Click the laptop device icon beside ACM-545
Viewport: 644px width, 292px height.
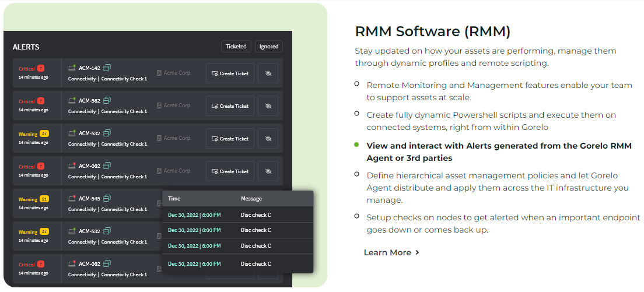coord(72,198)
